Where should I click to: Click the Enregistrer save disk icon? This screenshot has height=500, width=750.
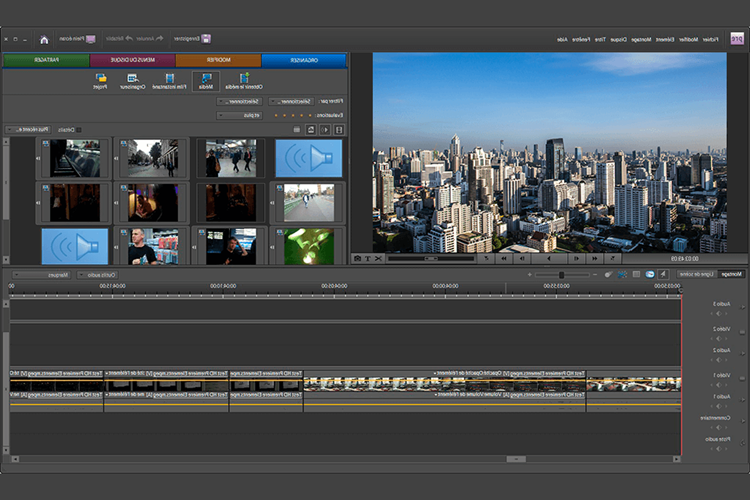click(x=206, y=39)
